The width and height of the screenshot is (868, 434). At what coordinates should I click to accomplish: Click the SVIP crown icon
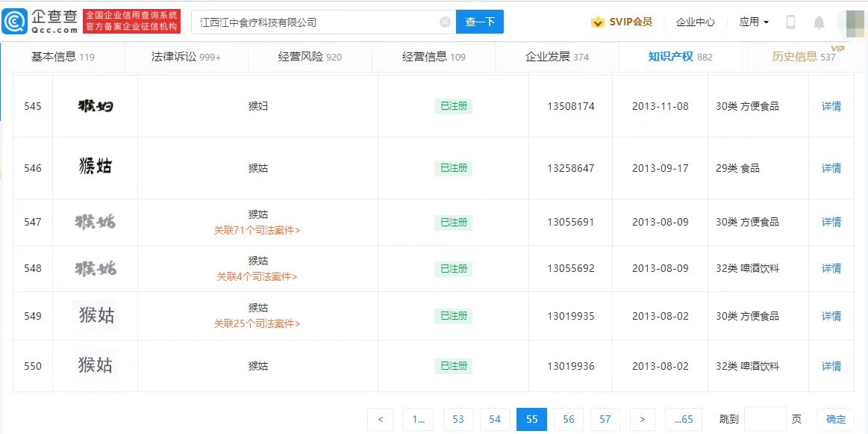597,22
